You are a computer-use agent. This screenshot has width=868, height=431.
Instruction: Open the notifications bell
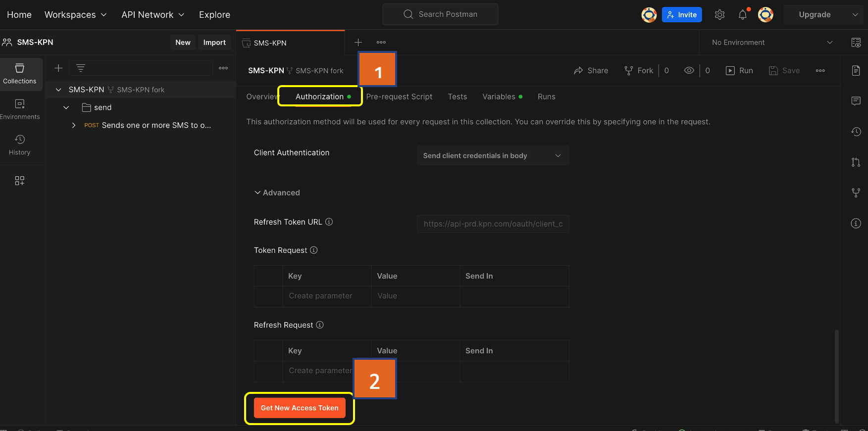743,15
